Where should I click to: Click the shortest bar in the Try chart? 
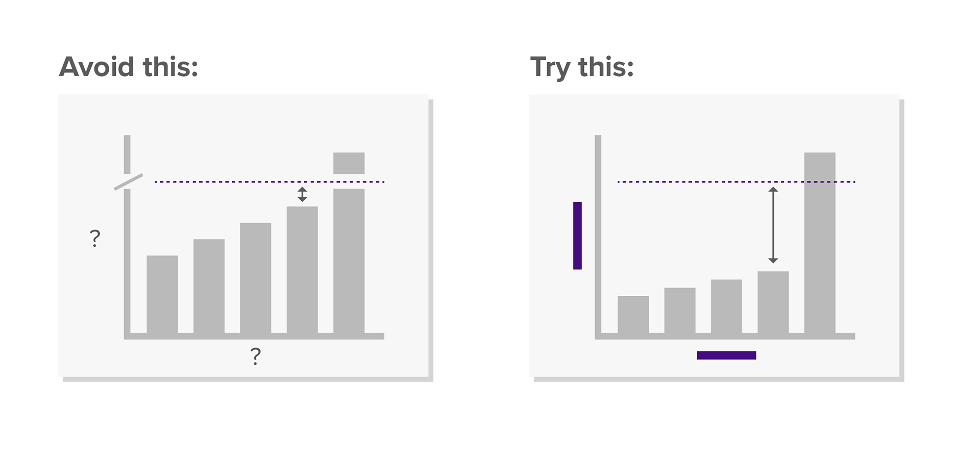click(633, 315)
